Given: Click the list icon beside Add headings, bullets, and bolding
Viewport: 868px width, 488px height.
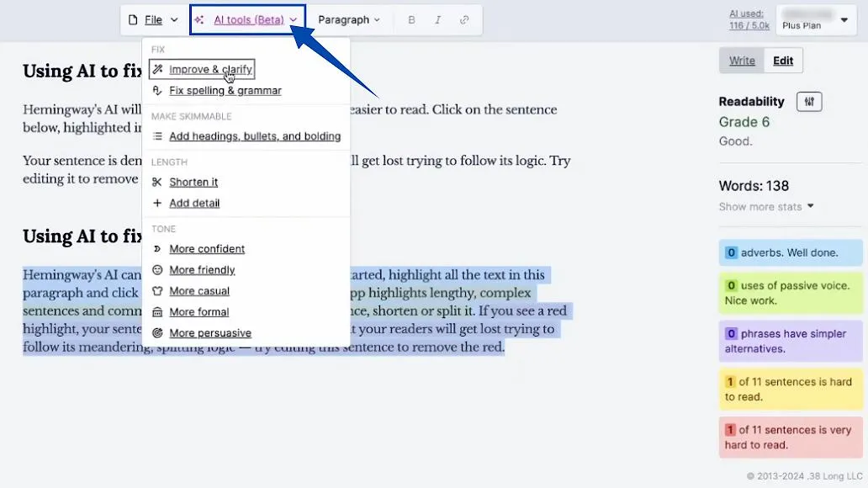Looking at the screenshot, I should 159,135.
